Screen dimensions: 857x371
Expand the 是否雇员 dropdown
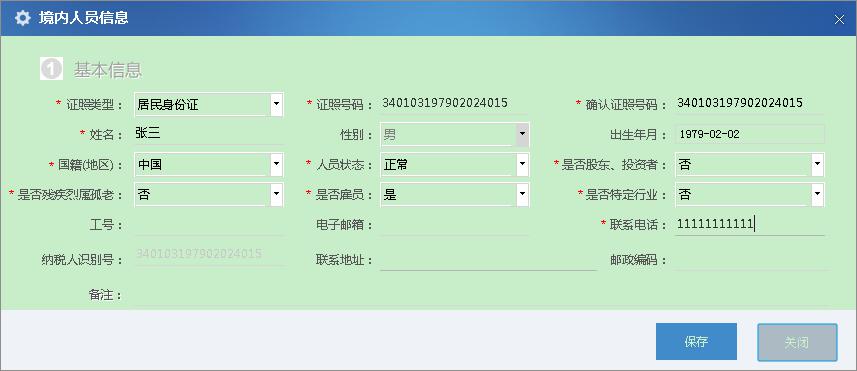(523, 195)
